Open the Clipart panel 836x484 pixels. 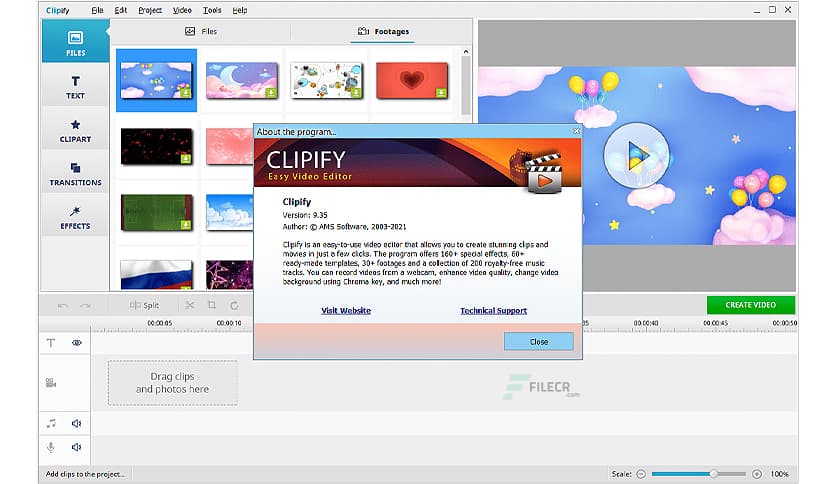(75, 131)
